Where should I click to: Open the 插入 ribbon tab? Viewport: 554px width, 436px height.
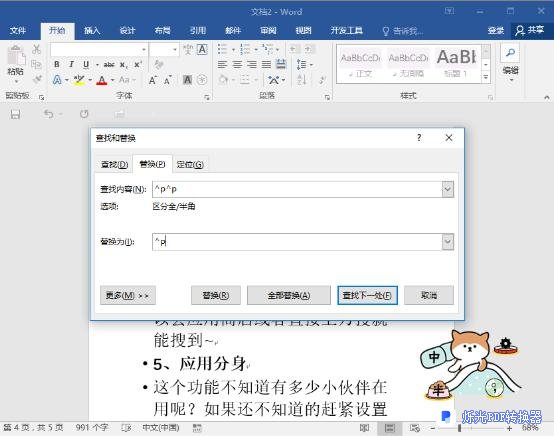(x=92, y=31)
